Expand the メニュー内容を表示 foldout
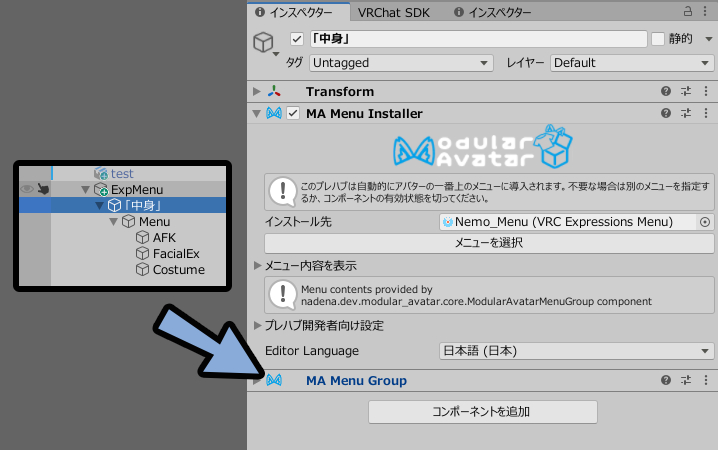Viewport: 718px width, 450px height. [x=257, y=266]
